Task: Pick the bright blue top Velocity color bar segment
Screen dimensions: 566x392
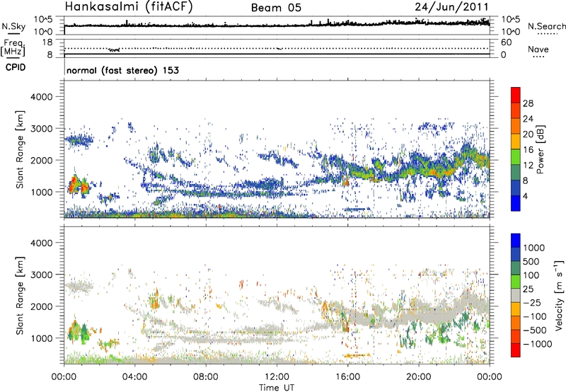Action: coord(516,241)
